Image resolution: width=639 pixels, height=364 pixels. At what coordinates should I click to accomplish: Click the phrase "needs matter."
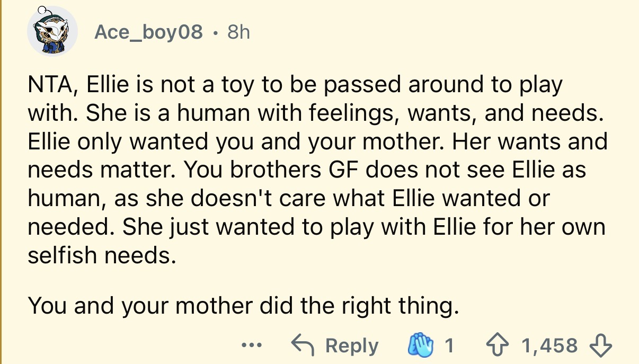94,170
